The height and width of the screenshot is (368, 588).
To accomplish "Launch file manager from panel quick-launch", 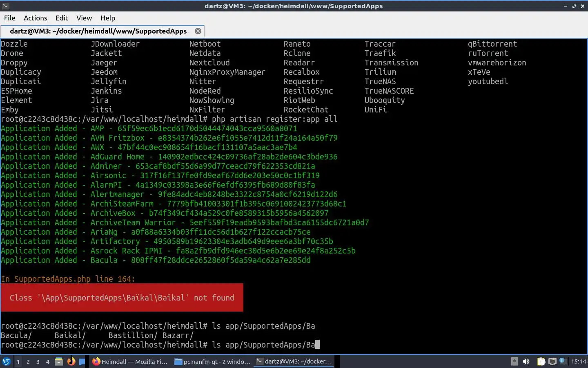I will 59,361.
